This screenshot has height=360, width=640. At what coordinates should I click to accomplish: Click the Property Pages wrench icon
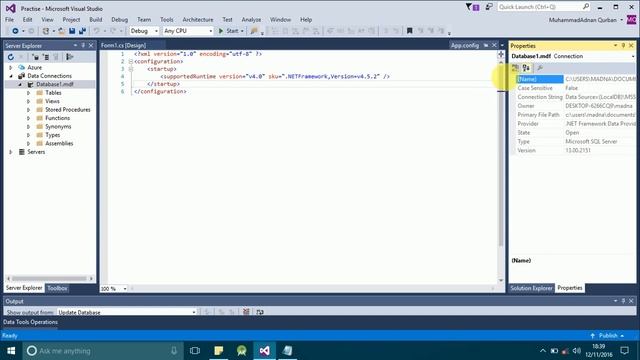(x=540, y=68)
